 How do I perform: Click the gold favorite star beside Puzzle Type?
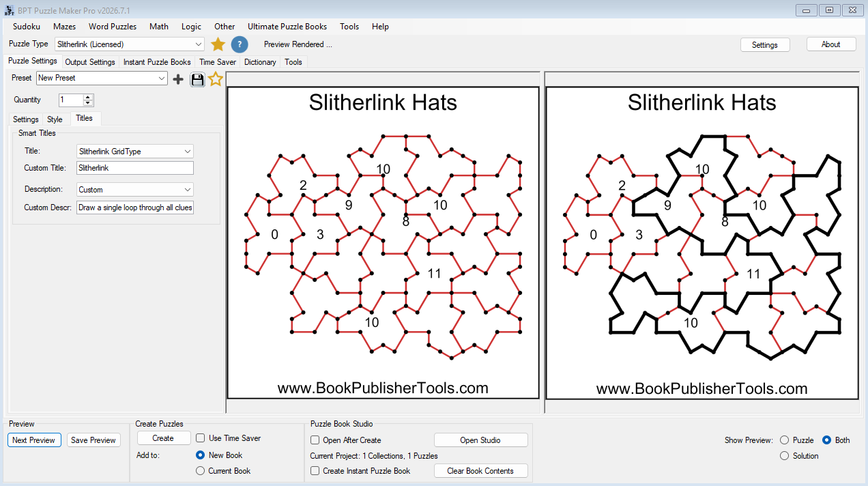pos(218,44)
